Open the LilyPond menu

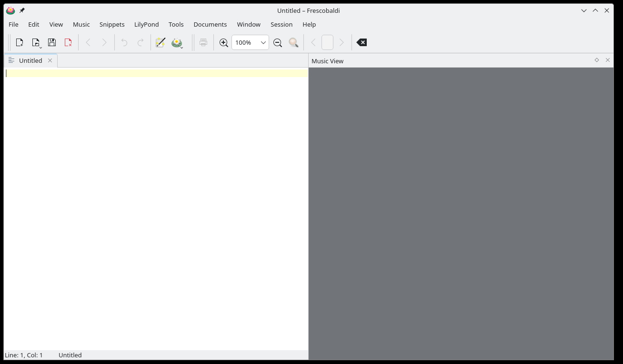(146, 24)
